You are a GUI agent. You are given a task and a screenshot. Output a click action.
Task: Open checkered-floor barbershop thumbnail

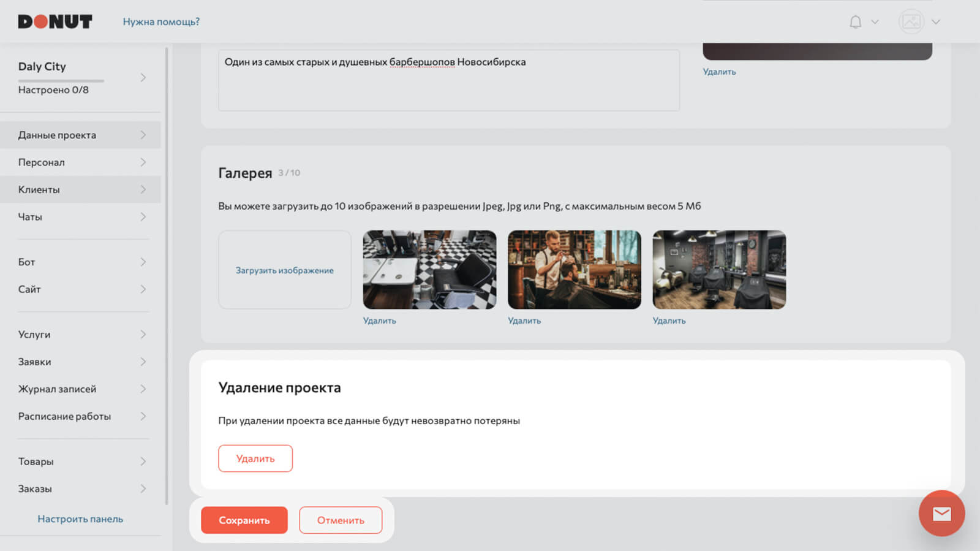coord(429,270)
